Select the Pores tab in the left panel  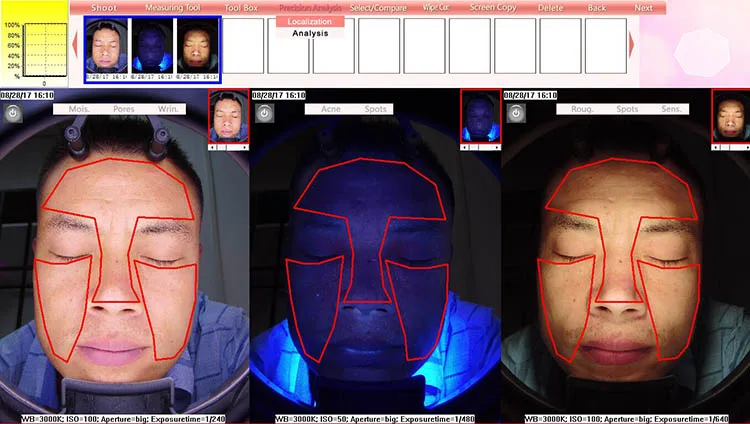tap(125, 109)
